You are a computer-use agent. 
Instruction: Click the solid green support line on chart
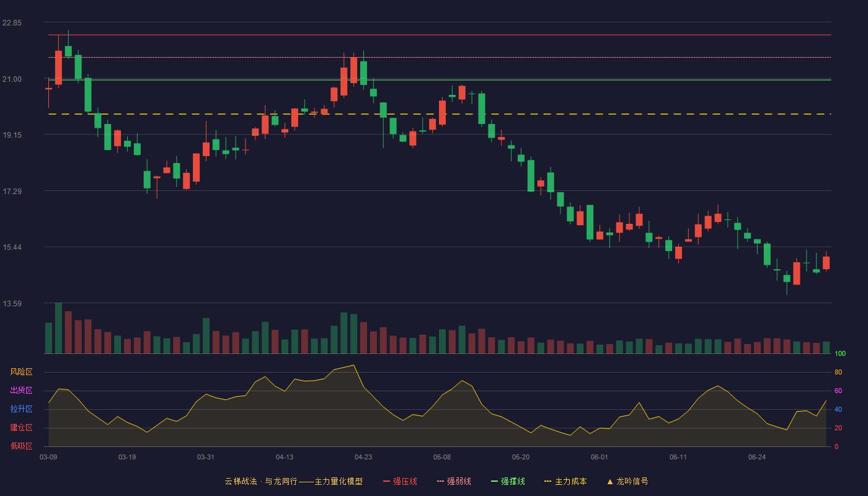pyautogui.click(x=440, y=79)
